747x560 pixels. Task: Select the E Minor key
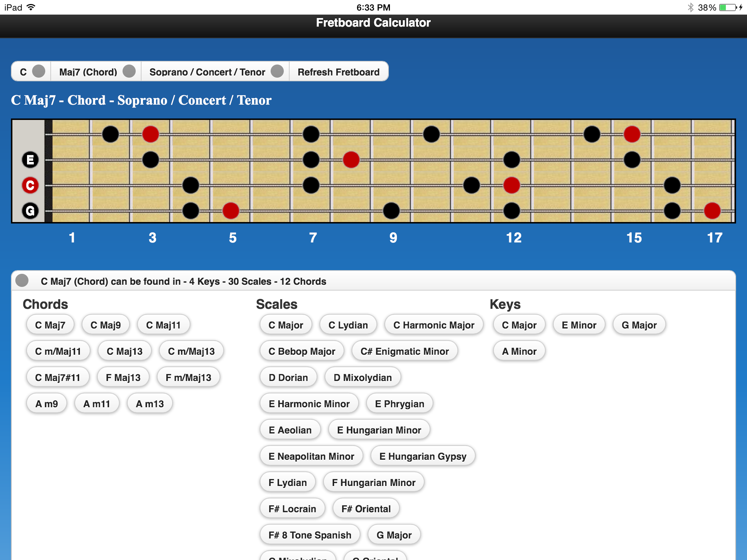pyautogui.click(x=578, y=325)
